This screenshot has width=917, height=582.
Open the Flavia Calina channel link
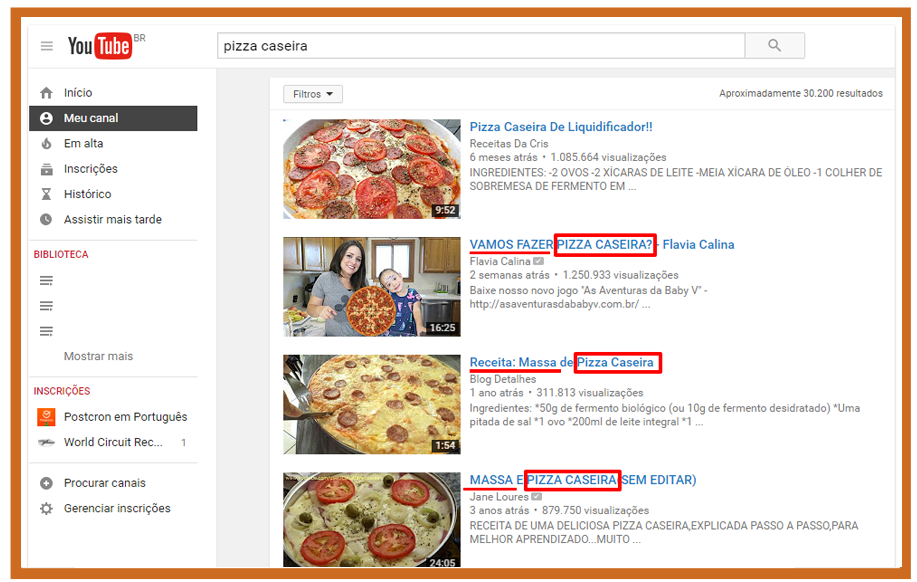(500, 262)
